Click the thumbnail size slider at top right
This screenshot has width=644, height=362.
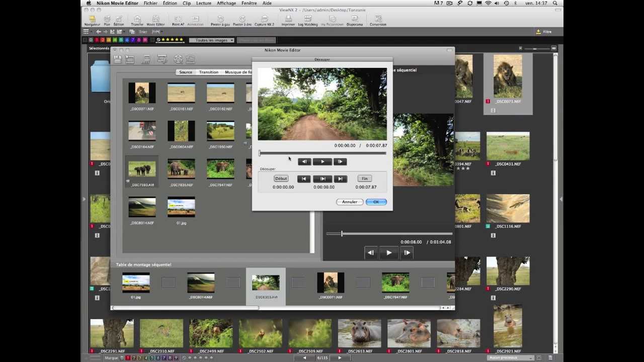(536, 48)
